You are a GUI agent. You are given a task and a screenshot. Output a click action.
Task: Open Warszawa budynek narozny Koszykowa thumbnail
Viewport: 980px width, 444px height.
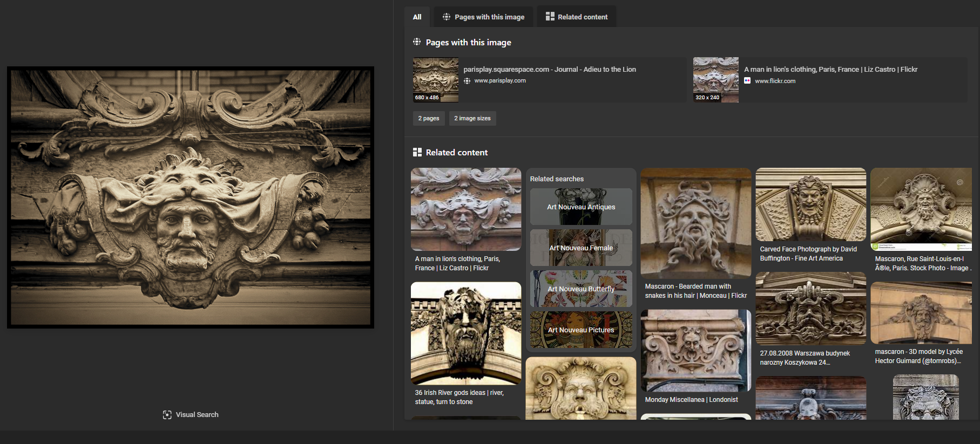point(811,309)
